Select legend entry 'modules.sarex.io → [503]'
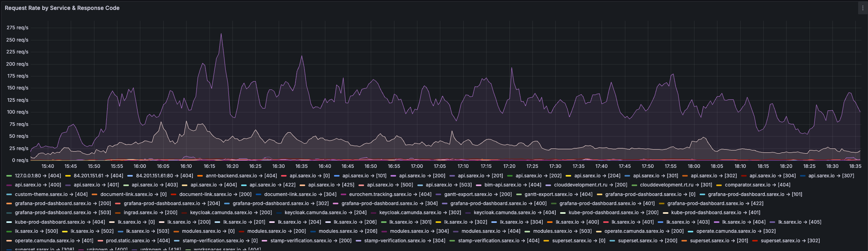Image resolution: width=868 pixels, height=251 pixels. pyautogui.click(x=562, y=231)
